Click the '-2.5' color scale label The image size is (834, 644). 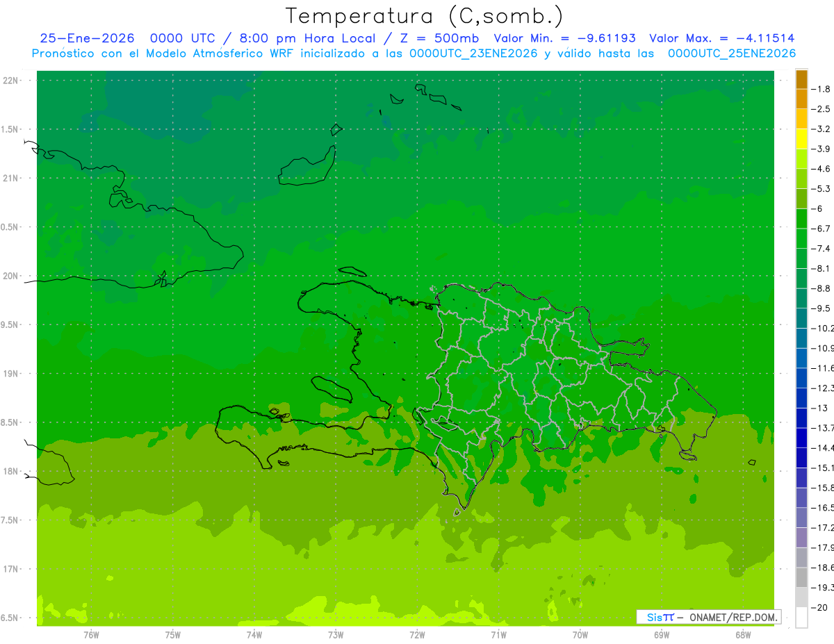click(821, 109)
